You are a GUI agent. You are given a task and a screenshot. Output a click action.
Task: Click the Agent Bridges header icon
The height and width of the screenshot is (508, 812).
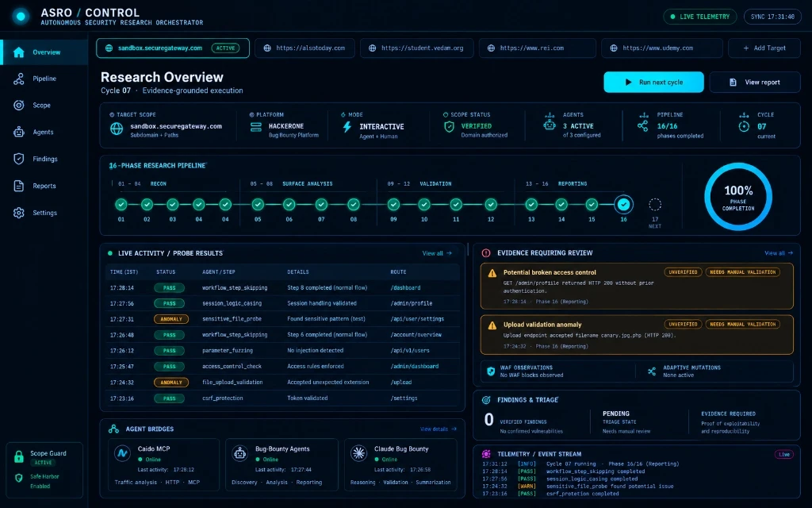point(113,429)
